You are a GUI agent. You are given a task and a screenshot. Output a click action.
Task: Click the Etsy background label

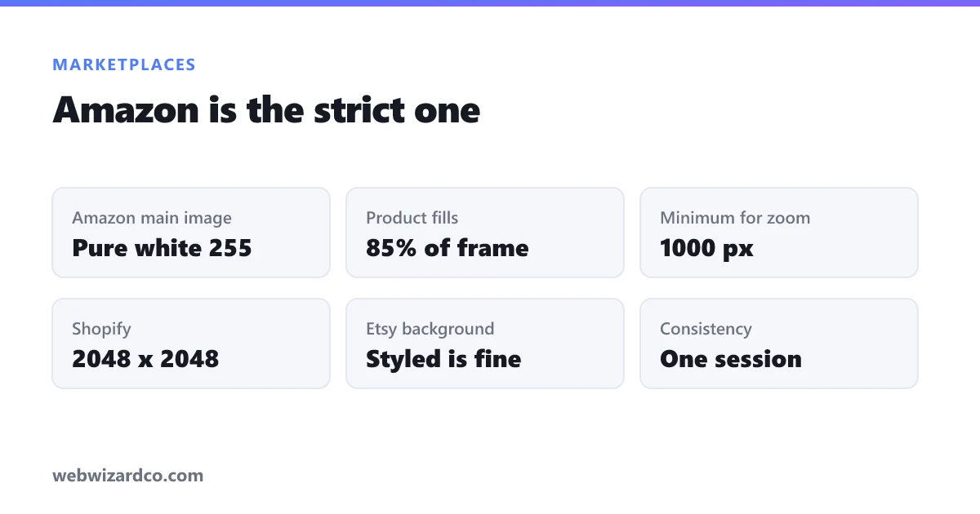tap(430, 329)
